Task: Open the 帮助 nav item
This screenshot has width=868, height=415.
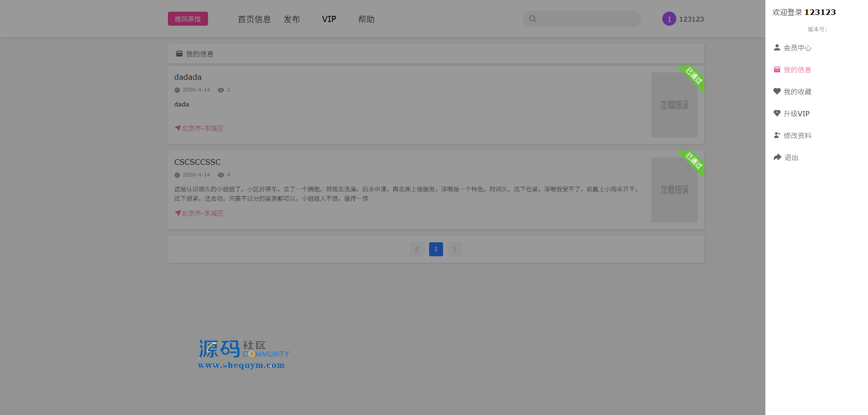Action: 366,19
